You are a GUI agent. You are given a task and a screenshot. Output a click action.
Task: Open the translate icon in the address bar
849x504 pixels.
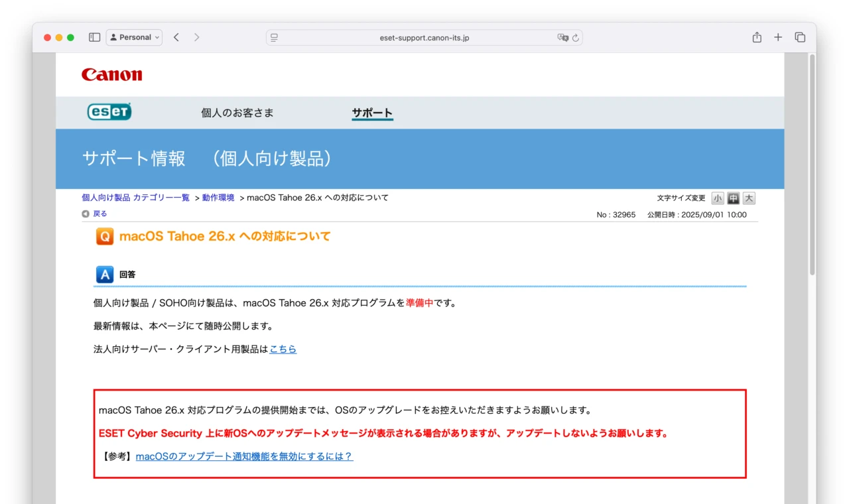click(x=563, y=38)
